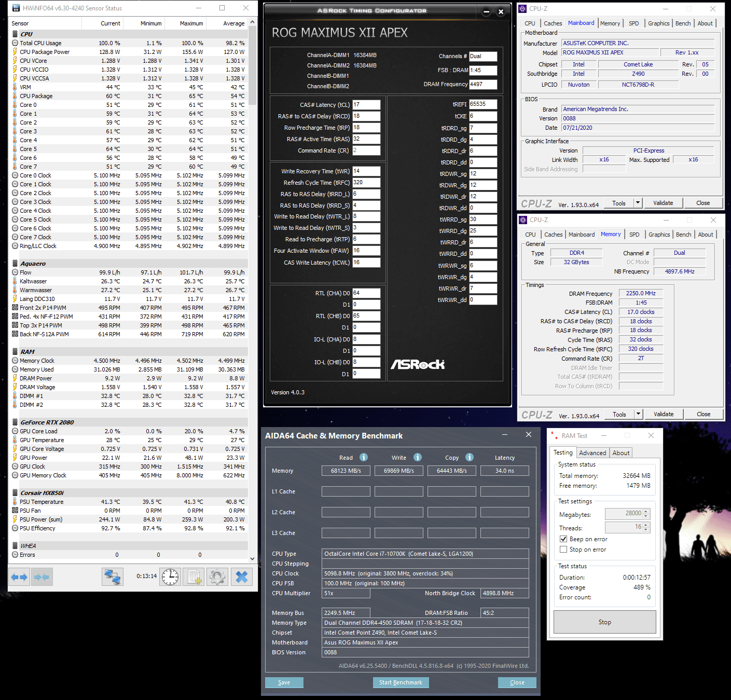Switch to CPU tab in CPU-Z Mainboard window

click(x=530, y=23)
